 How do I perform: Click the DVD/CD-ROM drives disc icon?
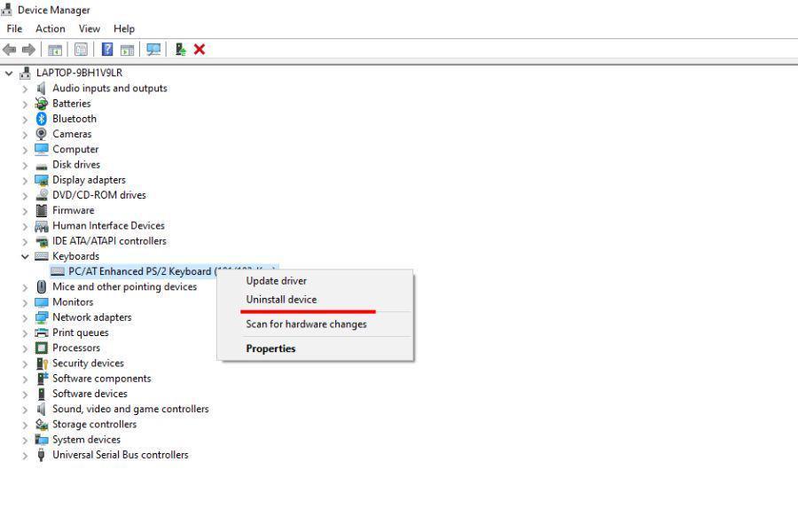coord(41,195)
